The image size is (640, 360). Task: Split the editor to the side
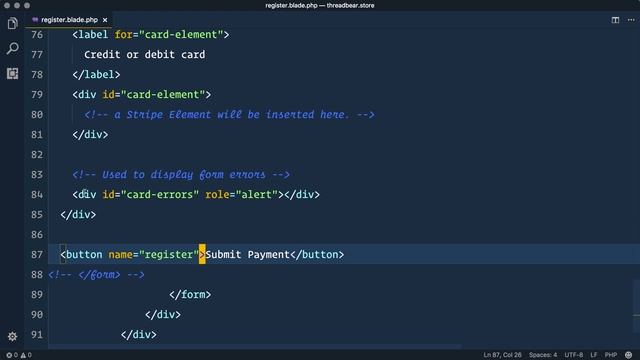click(x=615, y=20)
